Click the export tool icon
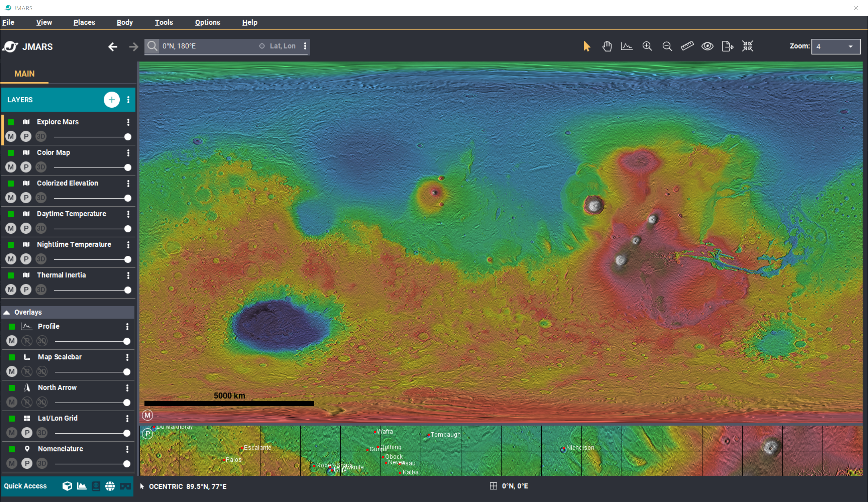The width and height of the screenshot is (868, 502). point(727,46)
